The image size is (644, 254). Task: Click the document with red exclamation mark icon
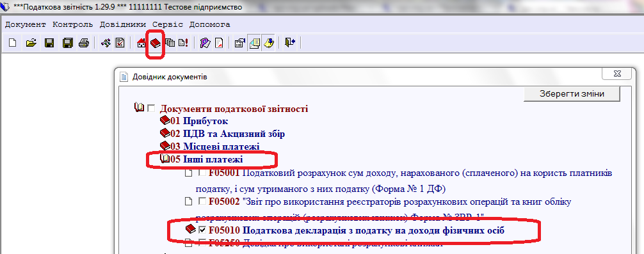click(183, 43)
